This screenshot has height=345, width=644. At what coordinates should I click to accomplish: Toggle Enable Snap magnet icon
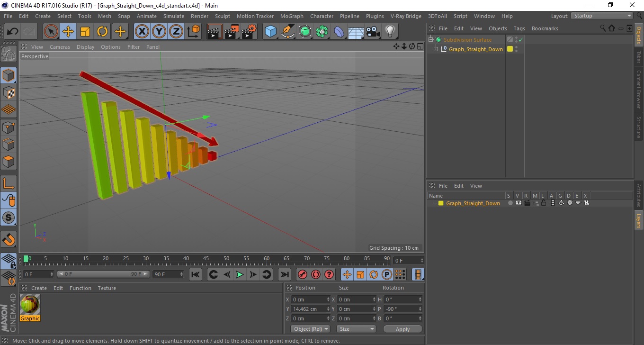tap(9, 239)
